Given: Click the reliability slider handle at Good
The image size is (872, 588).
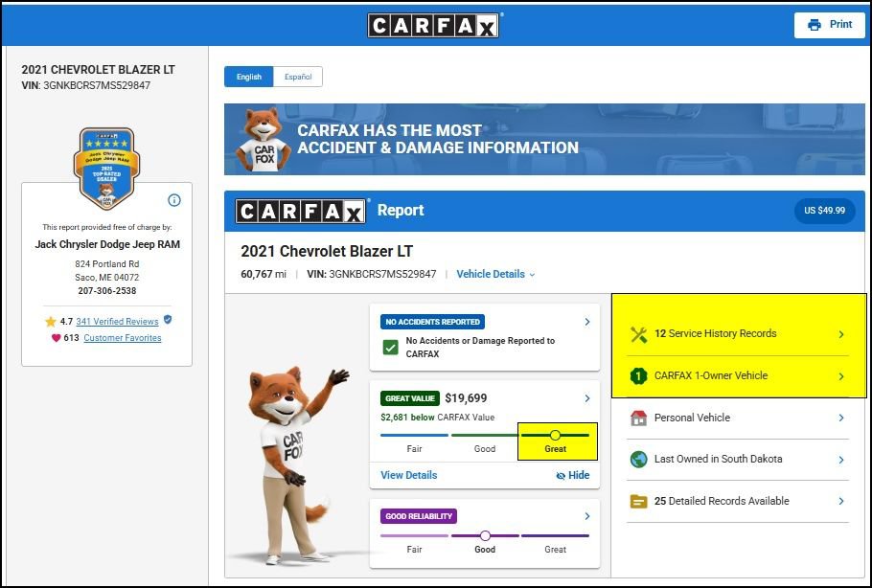Looking at the screenshot, I should tap(485, 535).
